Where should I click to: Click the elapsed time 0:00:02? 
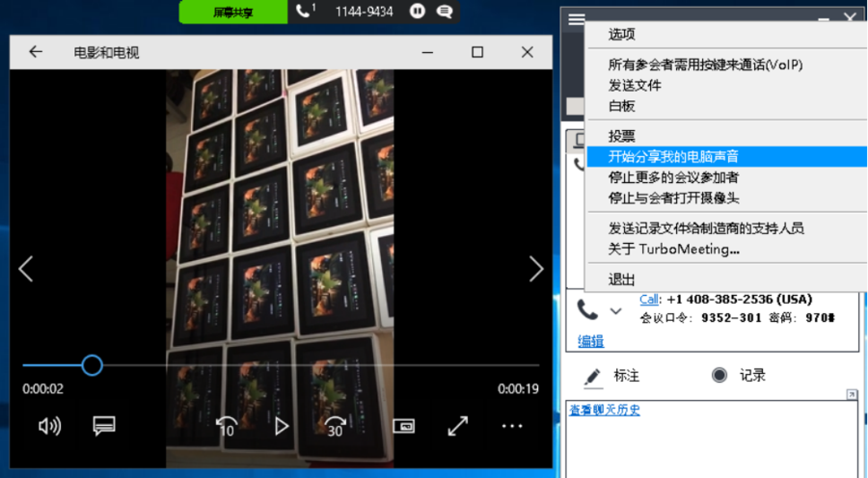click(x=42, y=389)
